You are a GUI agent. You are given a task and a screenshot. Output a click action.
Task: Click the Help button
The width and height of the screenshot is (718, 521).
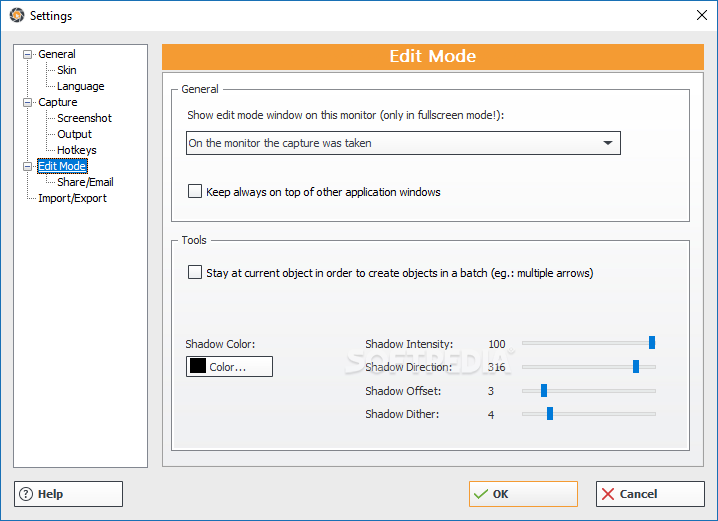coord(68,494)
